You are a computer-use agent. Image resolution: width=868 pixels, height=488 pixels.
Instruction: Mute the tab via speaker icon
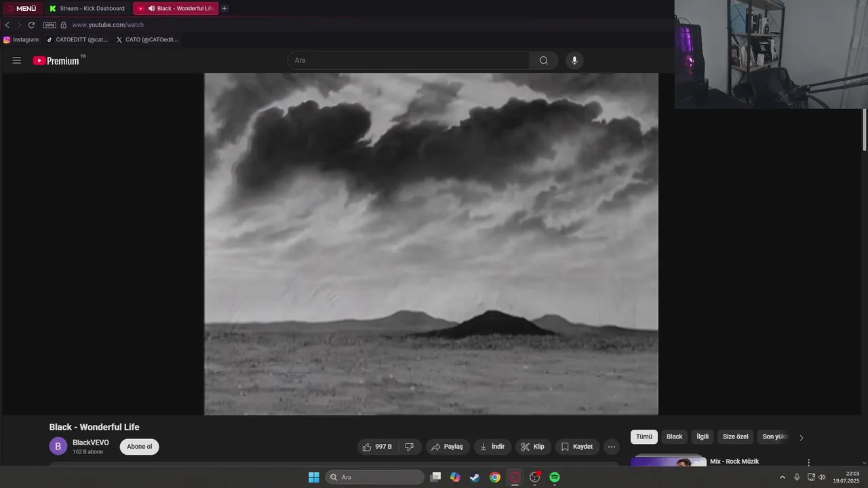[151, 8]
